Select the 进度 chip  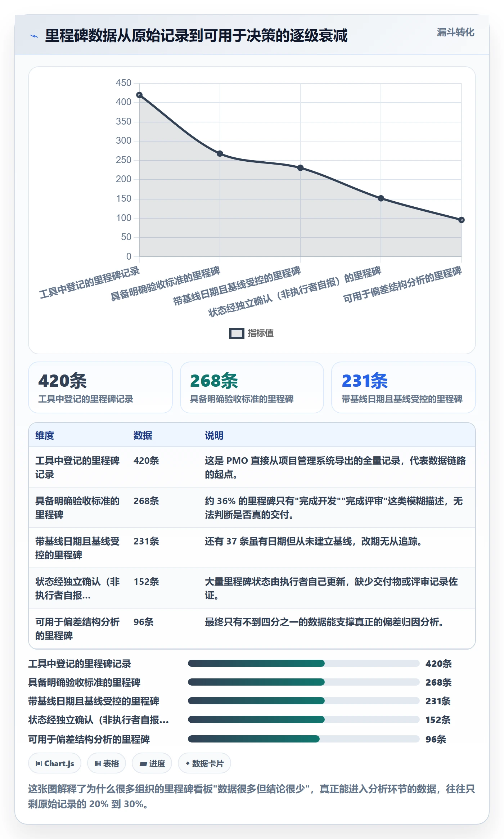click(x=152, y=763)
